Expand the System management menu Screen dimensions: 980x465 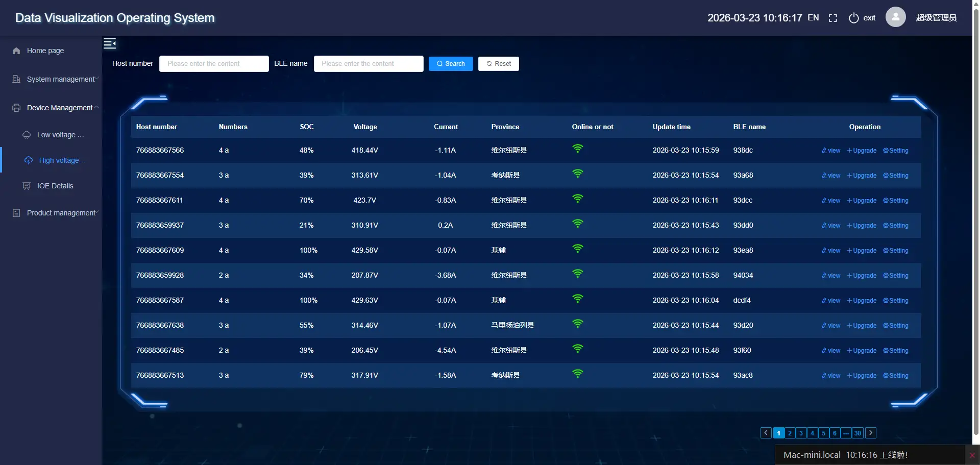click(55, 79)
